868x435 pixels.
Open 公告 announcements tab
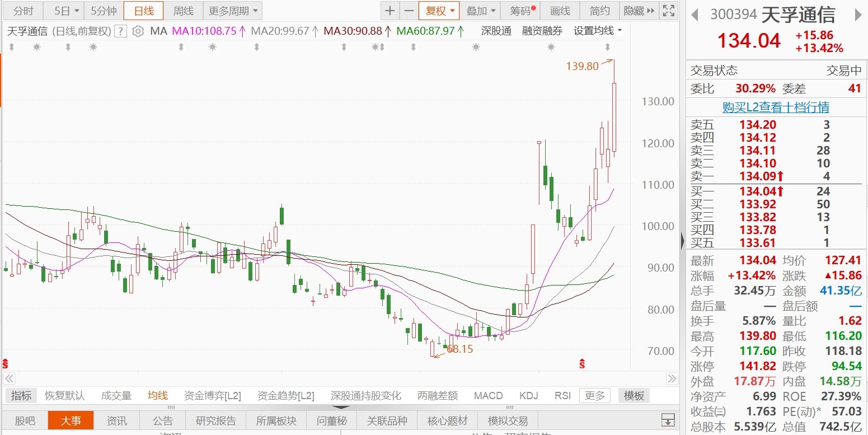point(163,420)
